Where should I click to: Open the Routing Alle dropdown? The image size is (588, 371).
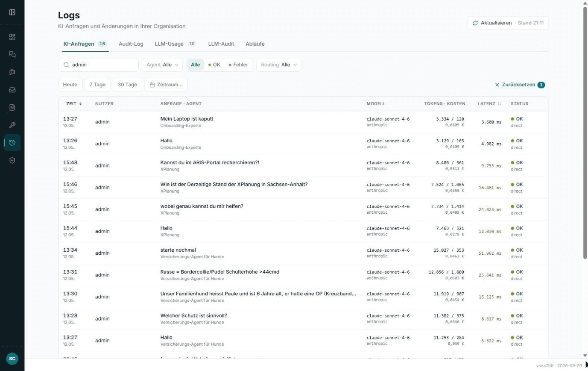(278, 65)
